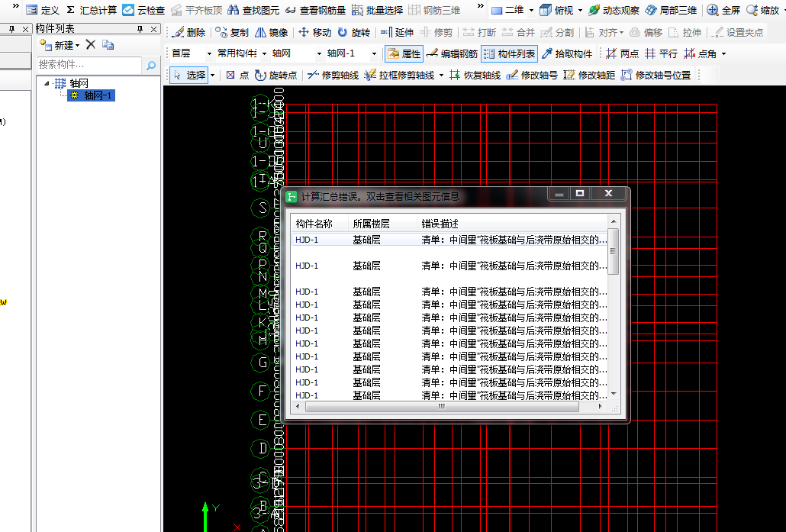Activate 批量选择 batch select
The width and height of the screenshot is (786, 532).
(x=378, y=10)
